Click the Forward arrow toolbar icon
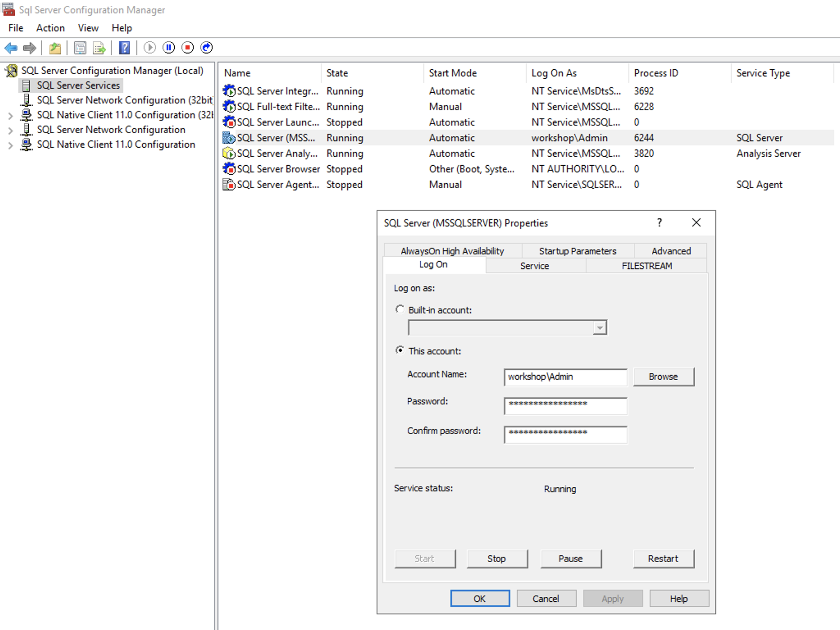This screenshot has height=630, width=840. 30,48
